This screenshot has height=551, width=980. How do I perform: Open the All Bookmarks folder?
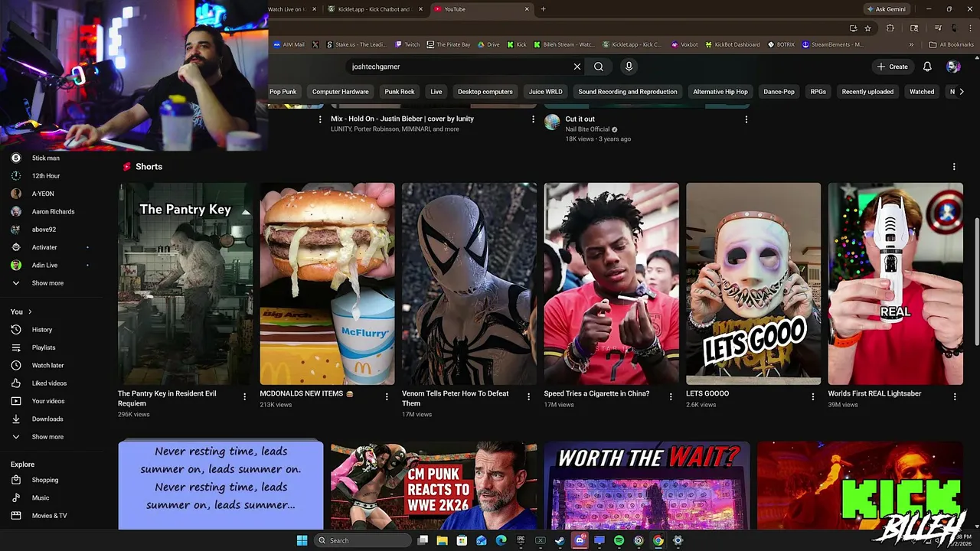pyautogui.click(x=952, y=44)
